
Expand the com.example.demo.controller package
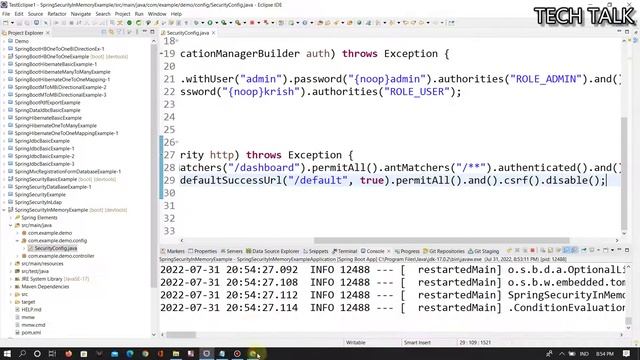18,256
